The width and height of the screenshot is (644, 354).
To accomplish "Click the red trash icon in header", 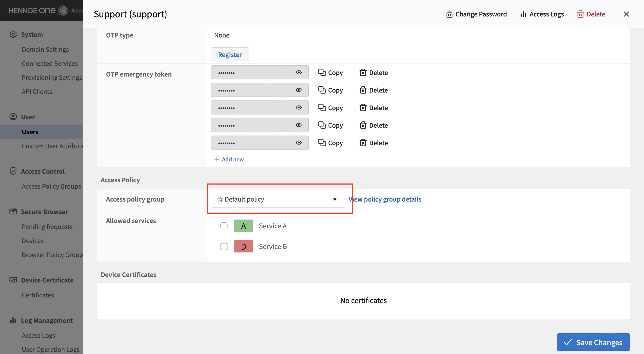I will (580, 14).
